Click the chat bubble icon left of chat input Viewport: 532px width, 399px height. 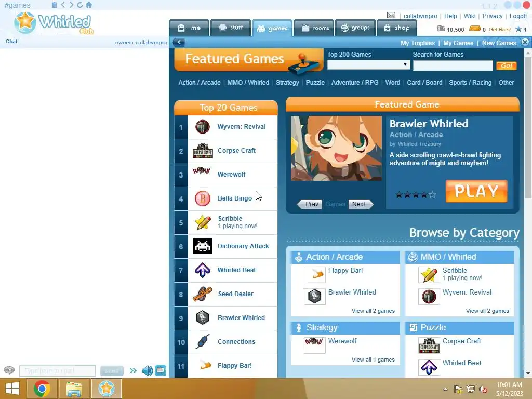[x=9, y=370]
